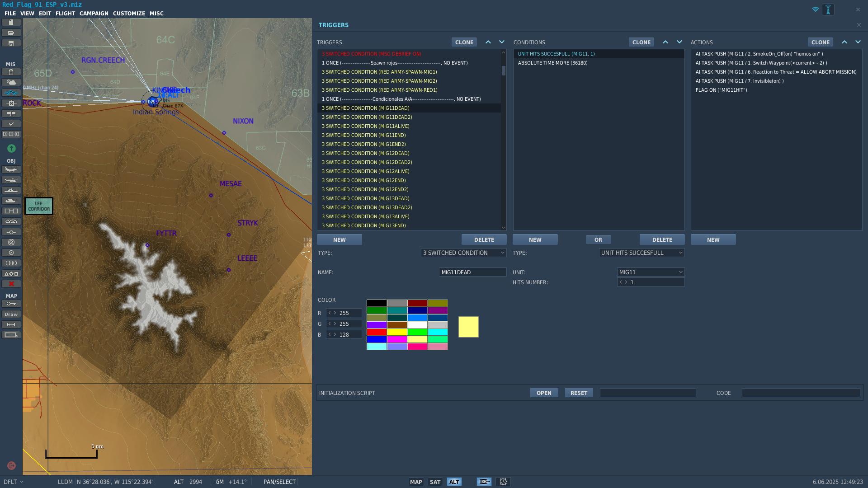Select the ship group placement tool
Viewport: 868px width, 488px height.
(11, 191)
